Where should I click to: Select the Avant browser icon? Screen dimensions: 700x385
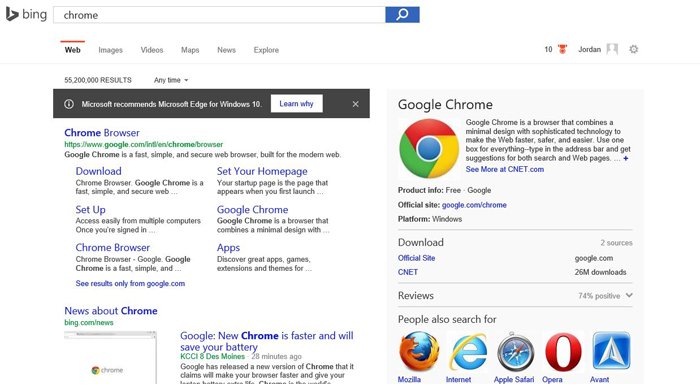pyautogui.click(x=611, y=352)
